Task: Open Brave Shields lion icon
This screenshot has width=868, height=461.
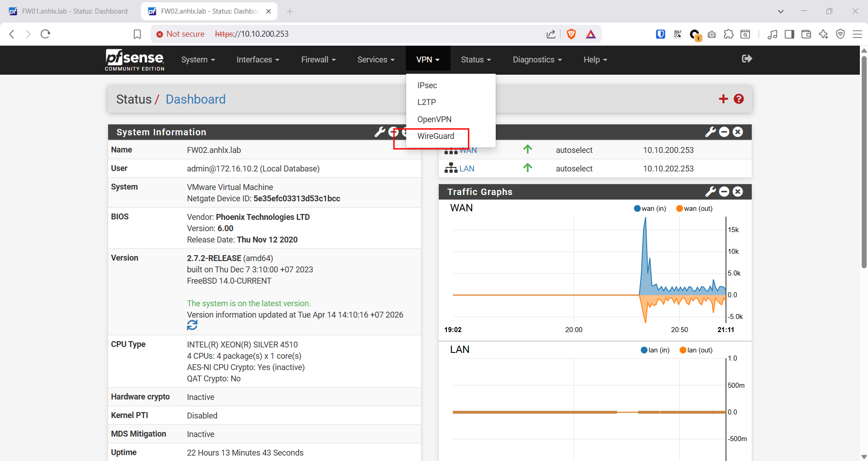Action: coord(571,34)
